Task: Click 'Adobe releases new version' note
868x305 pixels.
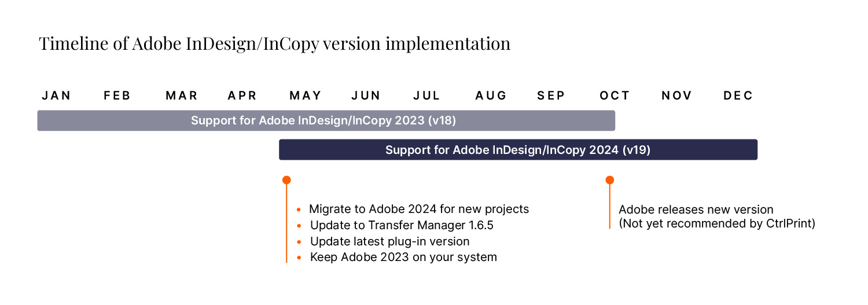Action: [x=696, y=210]
